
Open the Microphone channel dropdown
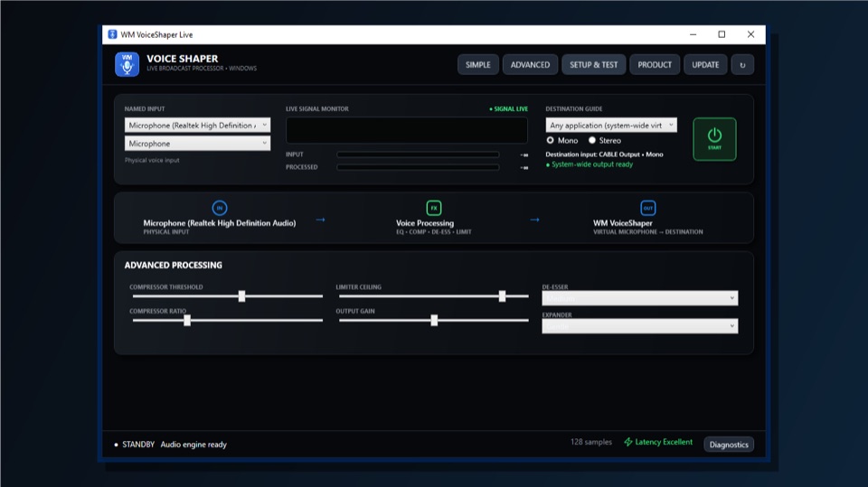coord(197,144)
